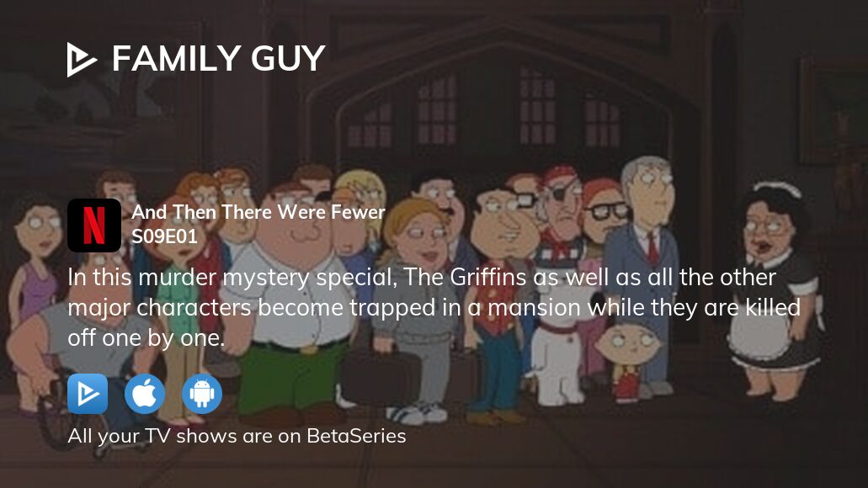The height and width of the screenshot is (488, 868).
Task: Click the woman in the purple top
Action: coord(35,277)
